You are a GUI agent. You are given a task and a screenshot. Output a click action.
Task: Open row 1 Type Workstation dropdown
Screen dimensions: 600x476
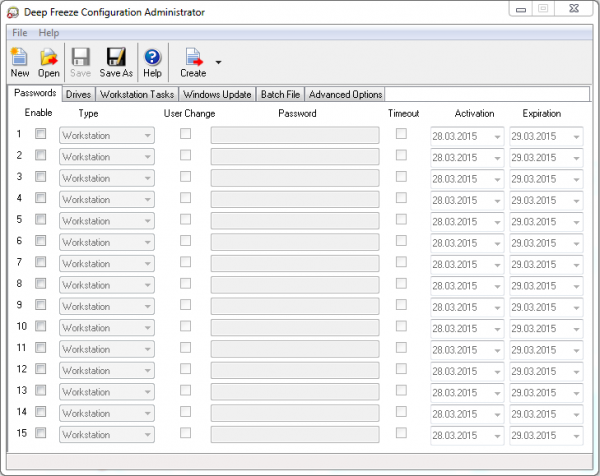coord(107,135)
